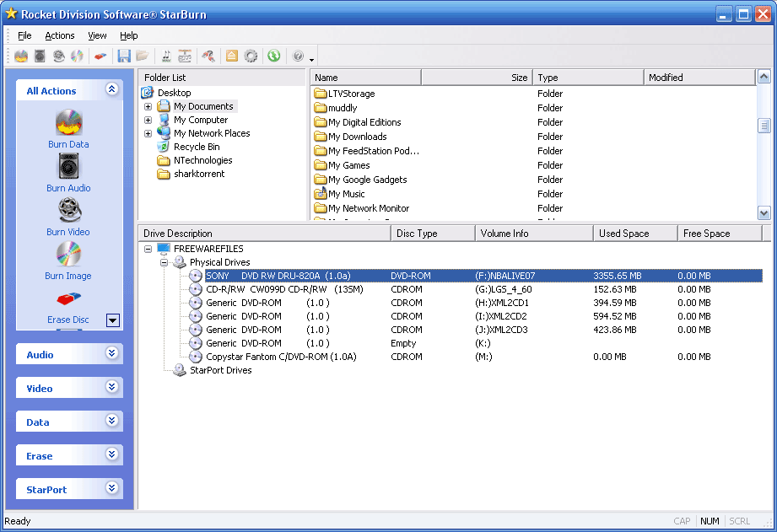This screenshot has width=777, height=532.
Task: Click the open folder toolbar icon
Action: tap(143, 56)
